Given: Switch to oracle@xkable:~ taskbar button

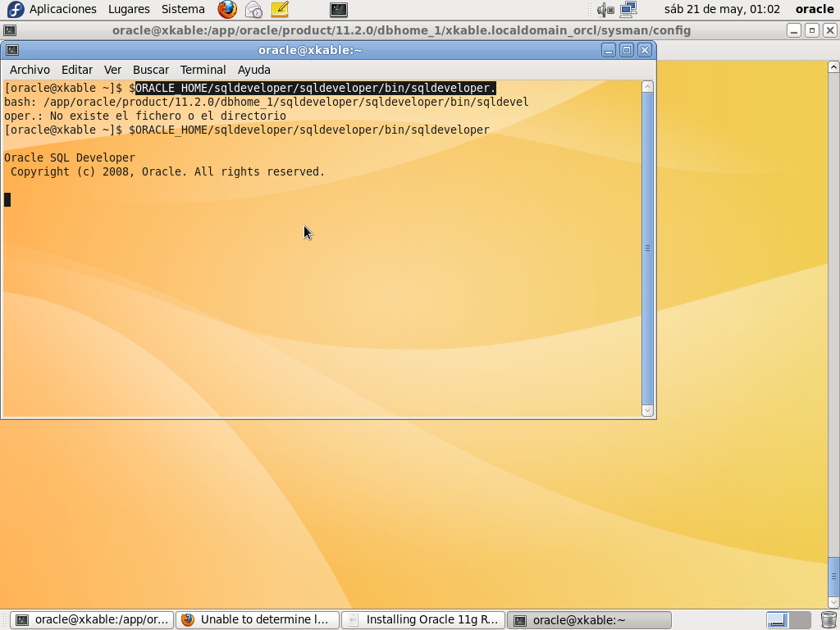Looking at the screenshot, I should point(589,620).
